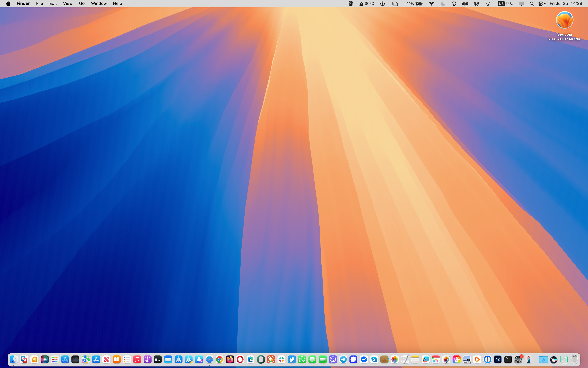Expand the blue folder stack in the Dock

[x=544, y=359]
